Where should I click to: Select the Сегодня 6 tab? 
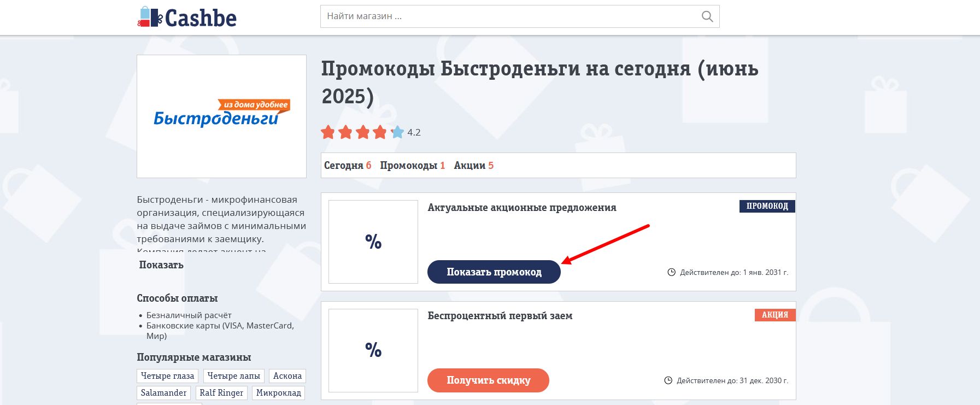coord(348,165)
